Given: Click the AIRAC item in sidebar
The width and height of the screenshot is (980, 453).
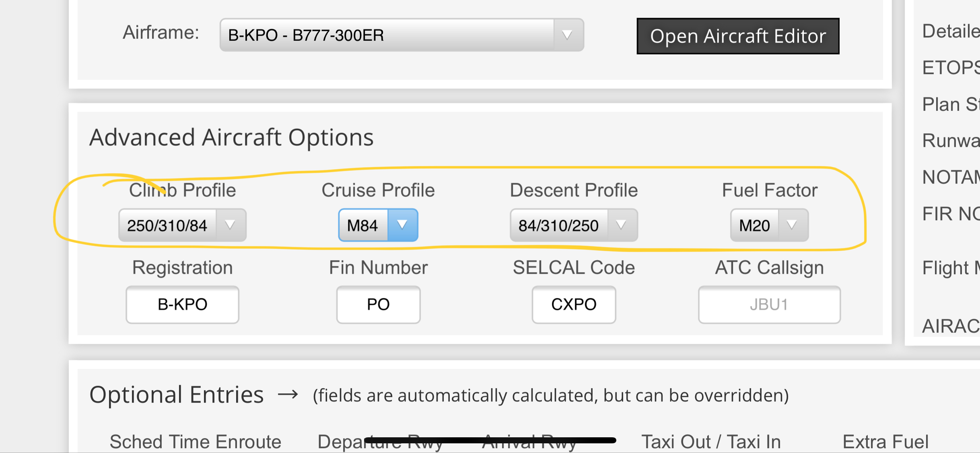Looking at the screenshot, I should pyautogui.click(x=950, y=326).
